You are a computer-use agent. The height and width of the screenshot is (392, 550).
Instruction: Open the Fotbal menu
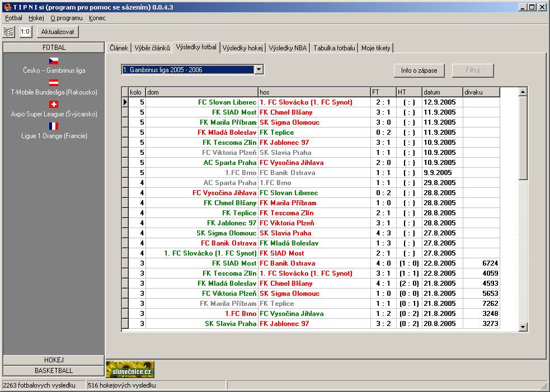click(13, 18)
